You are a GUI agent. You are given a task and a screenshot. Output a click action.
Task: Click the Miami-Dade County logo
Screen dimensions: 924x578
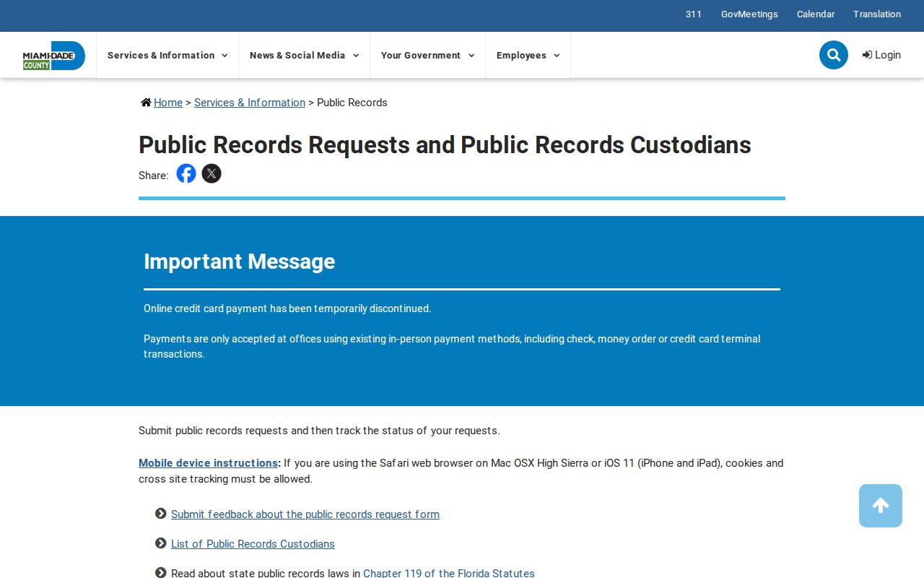click(54, 56)
